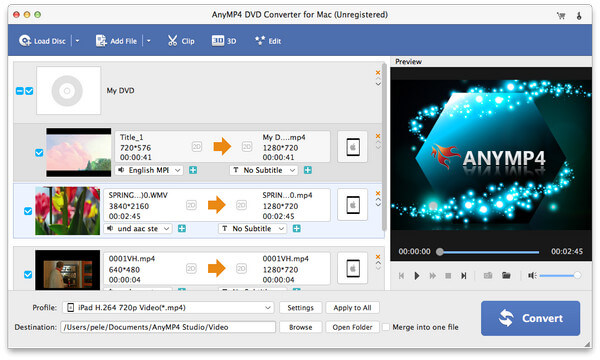Image resolution: width=600 pixels, height=360 pixels.
Task: Click Apply to All button
Action: (x=352, y=308)
